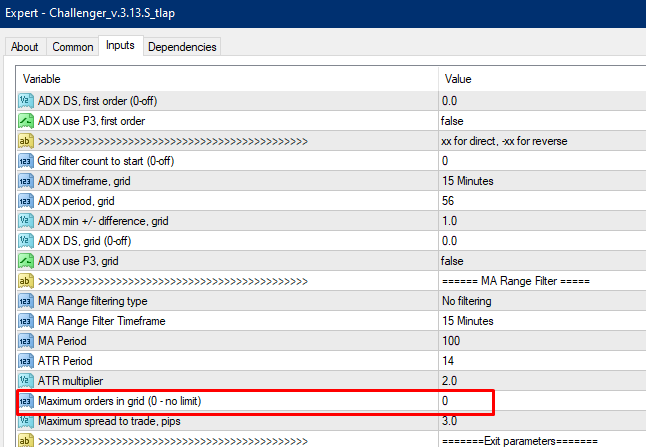Click the icon beside ADX timeframe, grid

(26, 181)
